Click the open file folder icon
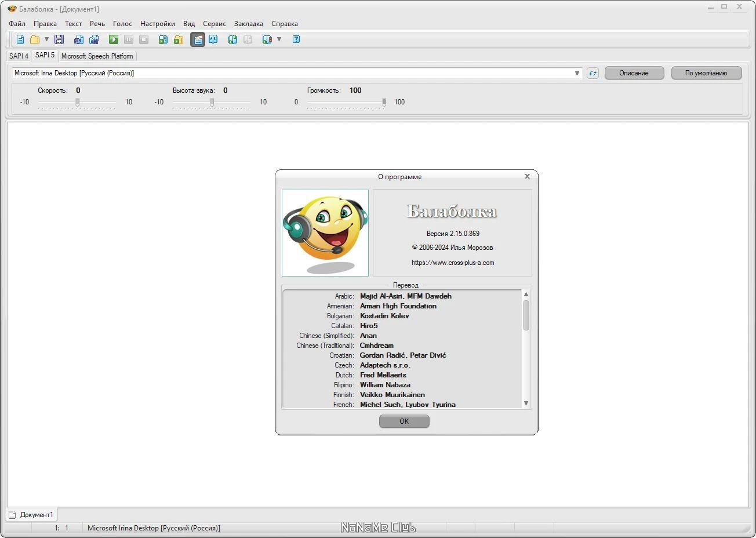Image resolution: width=756 pixels, height=538 pixels. pos(35,39)
